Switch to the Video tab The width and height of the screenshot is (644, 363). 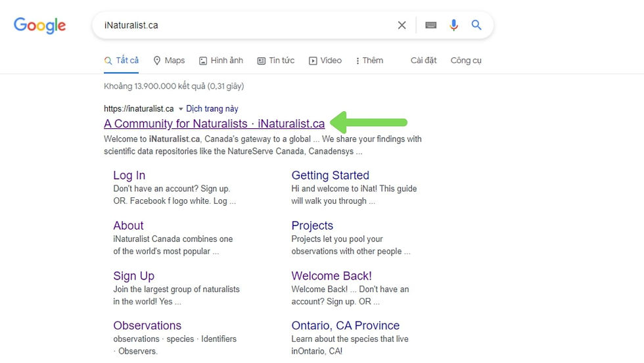click(x=325, y=60)
